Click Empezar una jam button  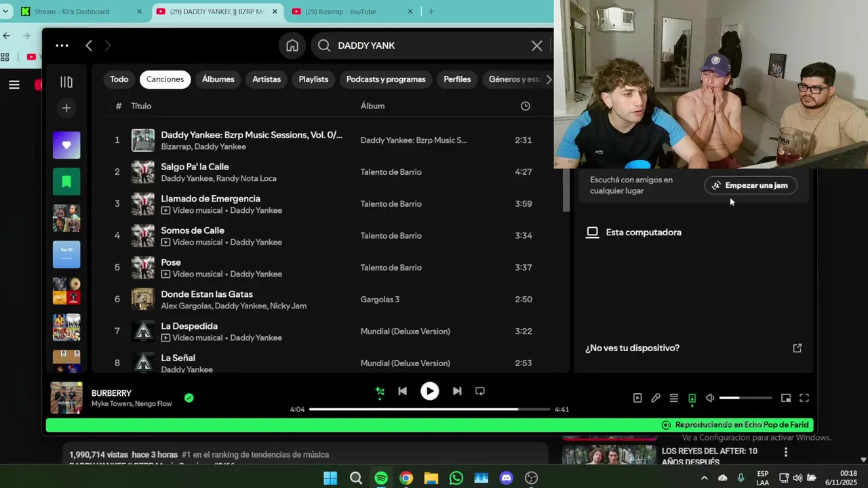click(x=751, y=186)
